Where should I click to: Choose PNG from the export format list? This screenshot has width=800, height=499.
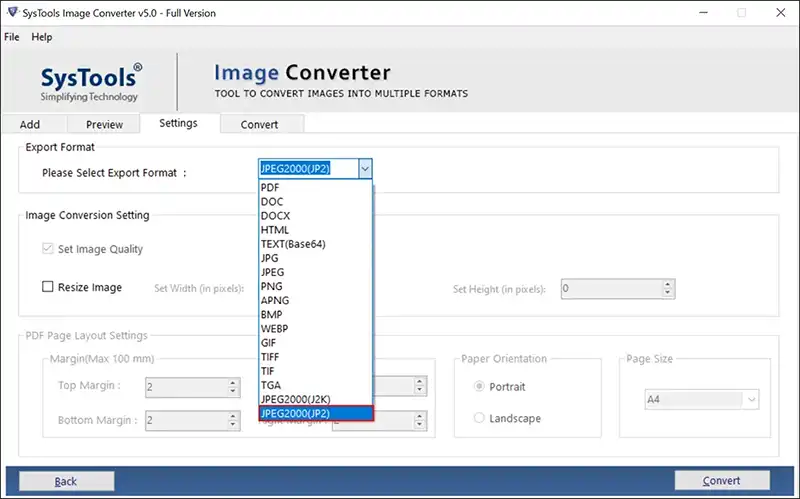point(315,286)
